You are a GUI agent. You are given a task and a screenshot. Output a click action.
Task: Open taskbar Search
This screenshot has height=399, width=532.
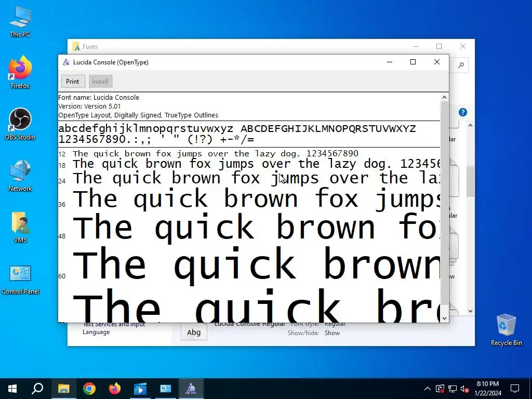point(37,389)
